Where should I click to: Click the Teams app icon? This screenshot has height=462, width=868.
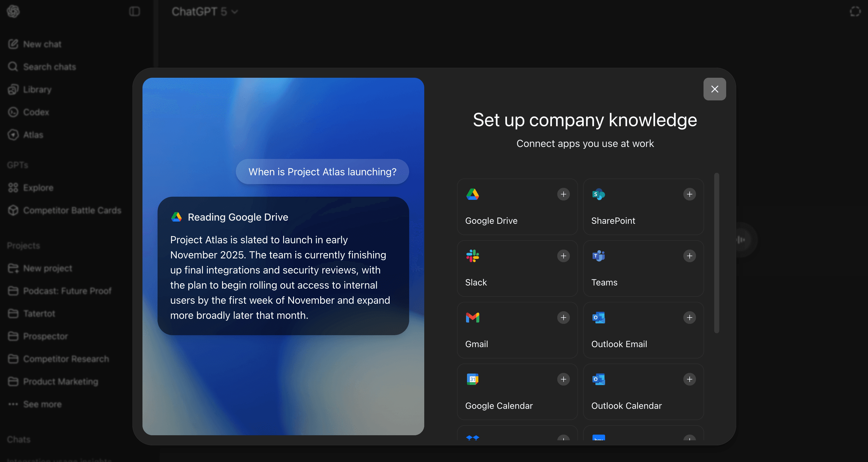click(598, 256)
